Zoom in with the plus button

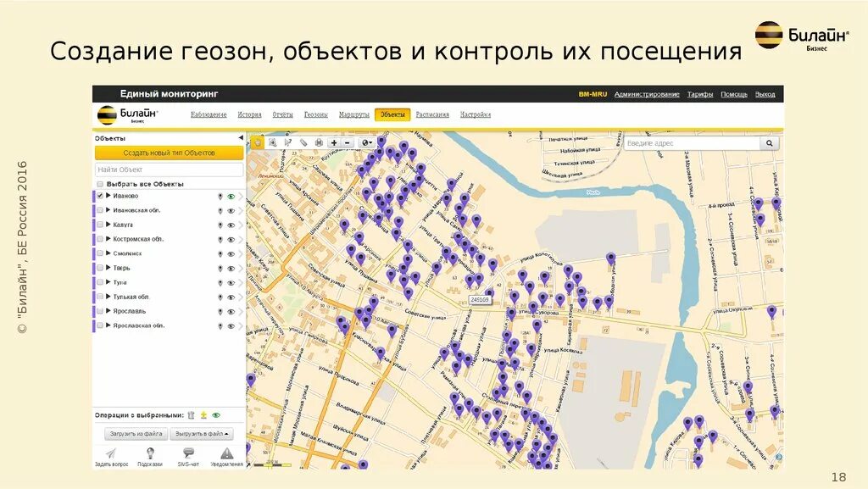[x=334, y=142]
